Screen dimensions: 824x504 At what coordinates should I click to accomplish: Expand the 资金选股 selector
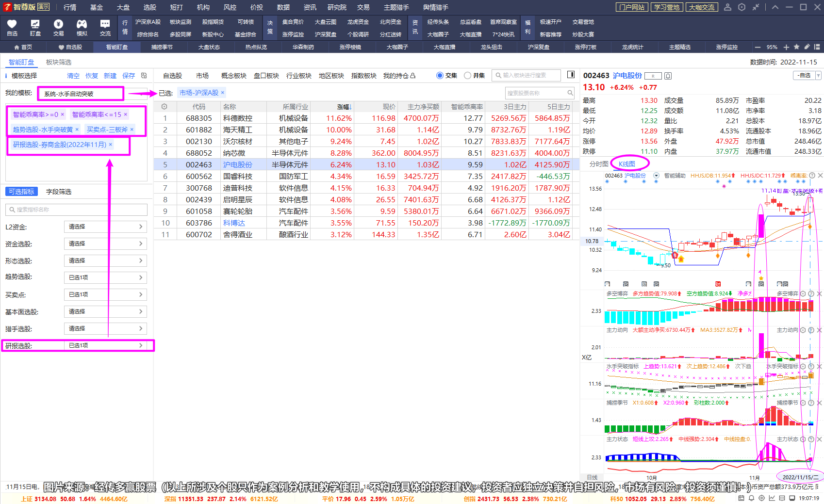click(x=105, y=244)
